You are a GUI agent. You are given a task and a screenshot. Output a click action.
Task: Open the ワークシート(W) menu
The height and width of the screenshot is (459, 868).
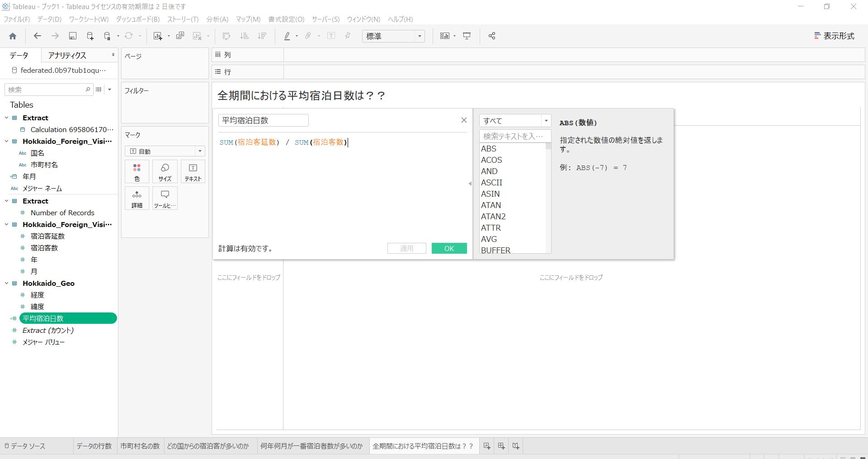click(89, 19)
